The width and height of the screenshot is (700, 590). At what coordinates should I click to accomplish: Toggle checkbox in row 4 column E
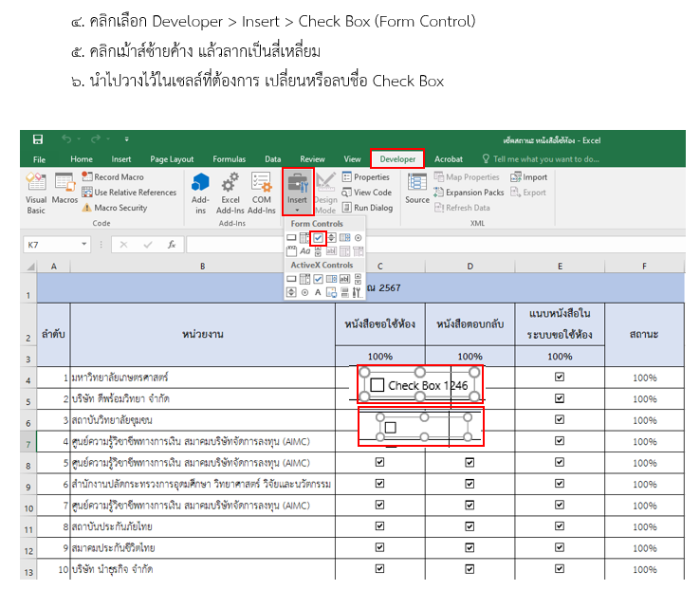[560, 377]
